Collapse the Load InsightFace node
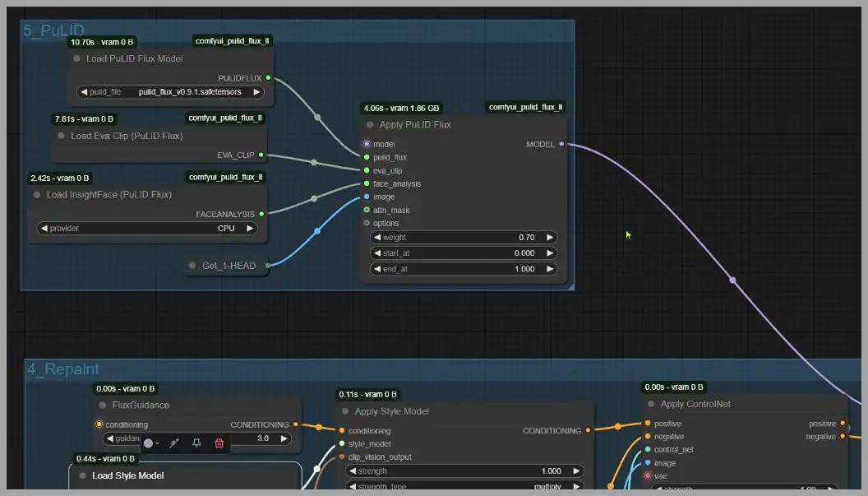This screenshot has height=496, width=868. [x=36, y=194]
